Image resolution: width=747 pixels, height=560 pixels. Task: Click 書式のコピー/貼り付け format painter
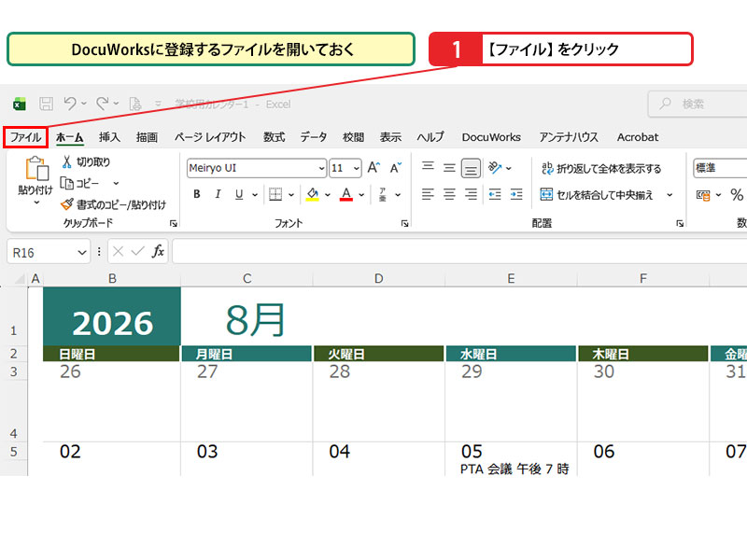coord(113,204)
